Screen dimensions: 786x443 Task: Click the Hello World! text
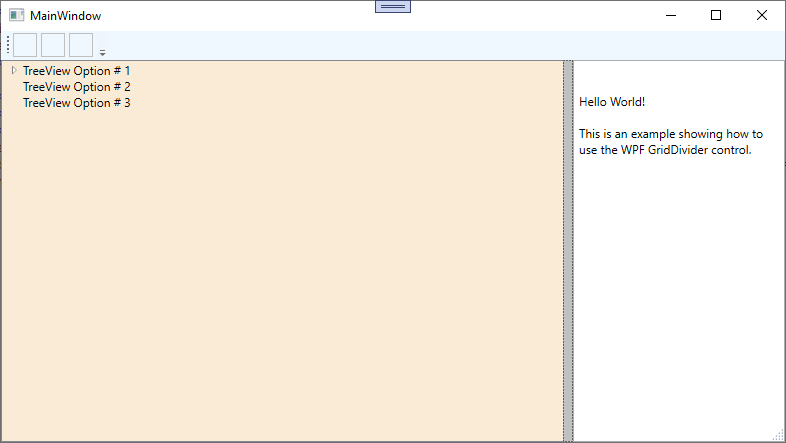[612, 102]
